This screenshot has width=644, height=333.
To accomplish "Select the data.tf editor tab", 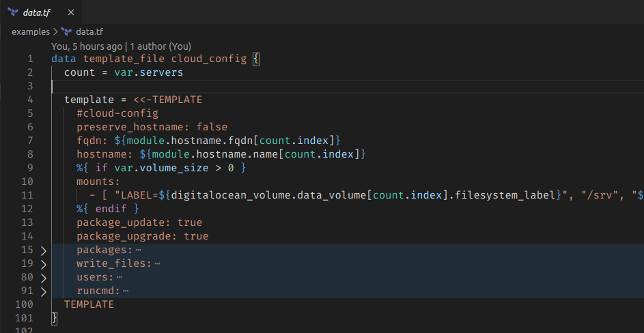I will click(x=41, y=12).
